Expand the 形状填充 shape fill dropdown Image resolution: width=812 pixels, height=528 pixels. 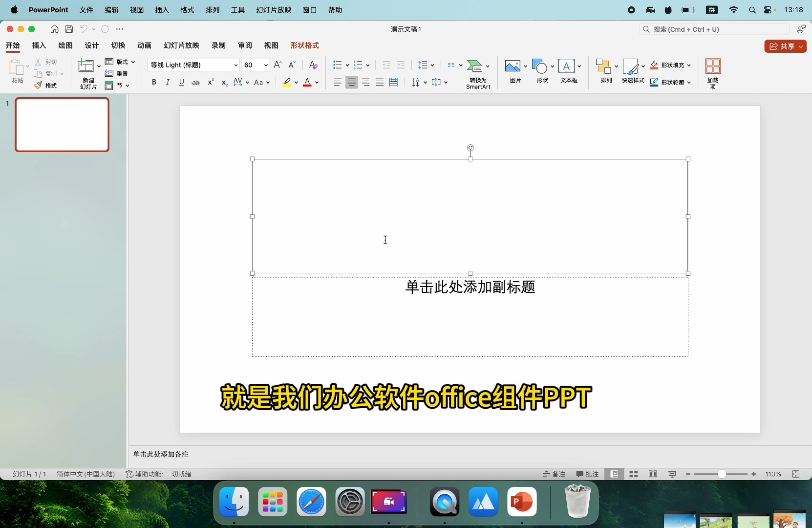coord(689,65)
